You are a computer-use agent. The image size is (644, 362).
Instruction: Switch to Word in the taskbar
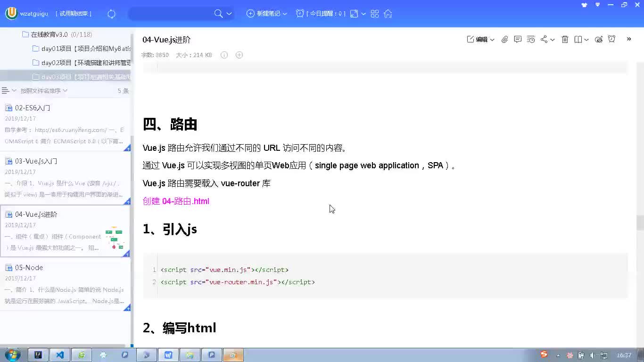click(168, 355)
